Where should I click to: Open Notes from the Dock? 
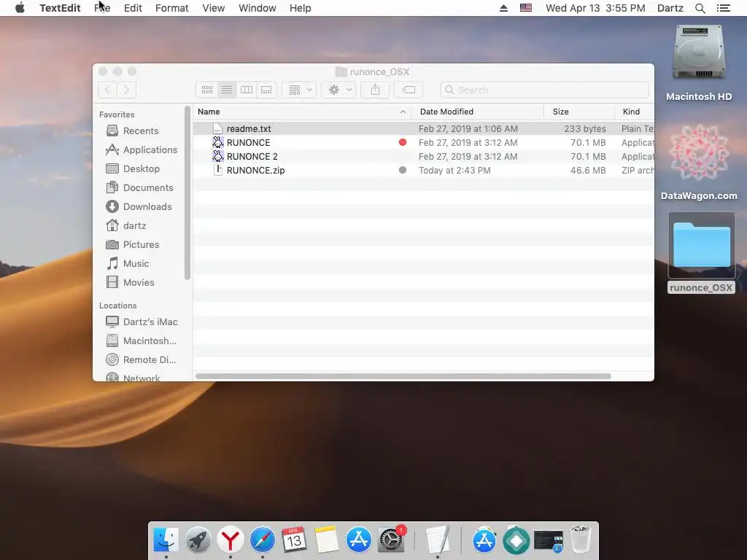coord(326,540)
